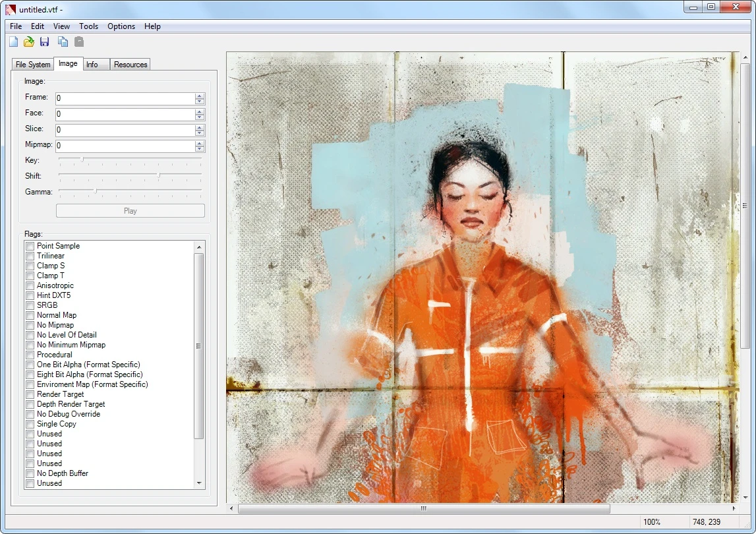The image size is (756, 534).
Task: Toggle the Clamp S checkbox
Action: (x=30, y=266)
